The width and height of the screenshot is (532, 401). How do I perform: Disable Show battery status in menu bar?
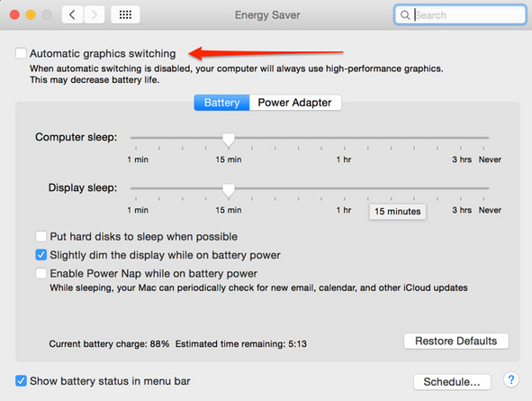(21, 380)
